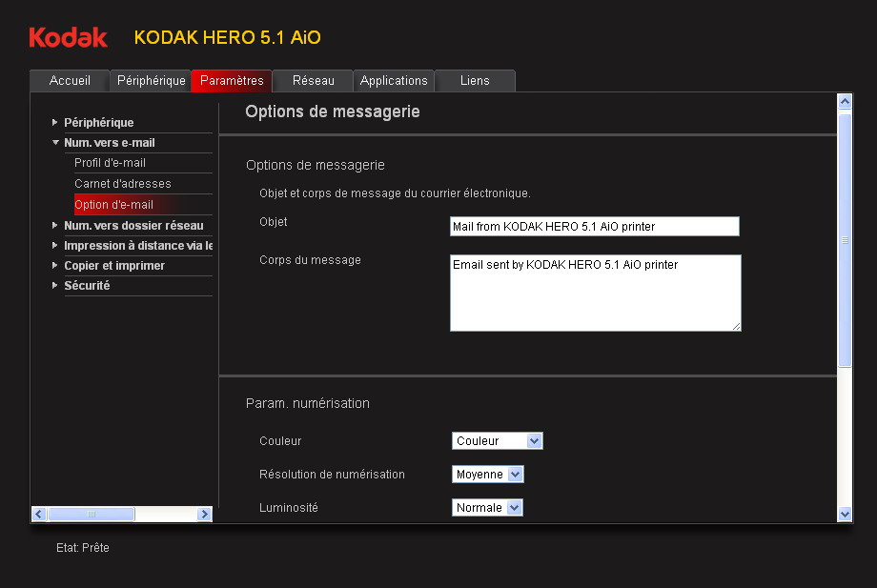Expand the Périphérique tree section
The height and width of the screenshot is (588, 877).
point(98,123)
